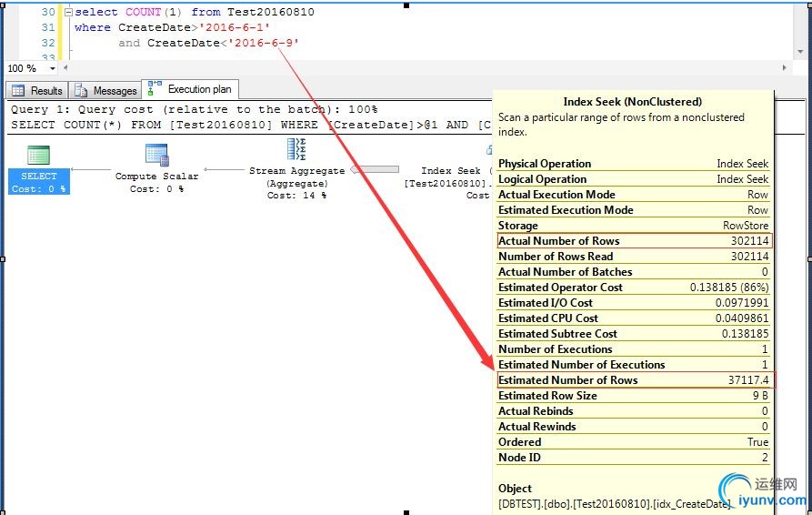Screen dimensions: 812x515
Task: Click the '2016-6-9' date literal in editor
Action: [264, 43]
